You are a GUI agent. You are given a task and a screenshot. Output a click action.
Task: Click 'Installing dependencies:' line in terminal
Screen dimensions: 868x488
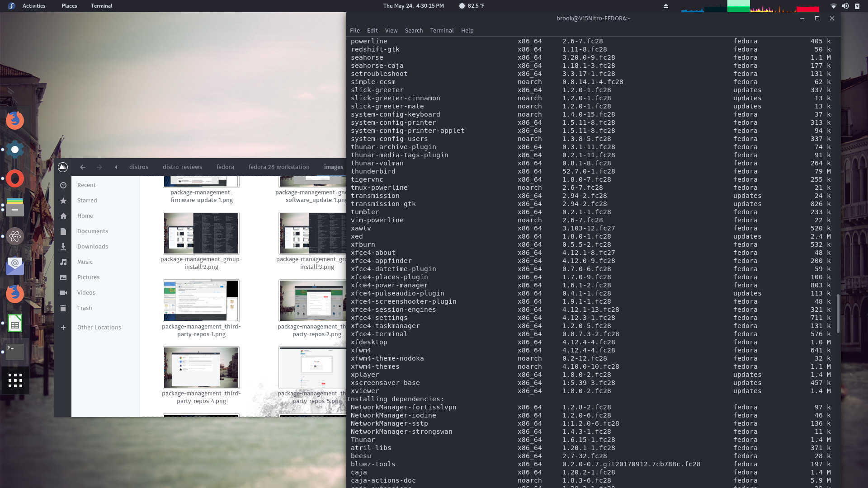395,399
